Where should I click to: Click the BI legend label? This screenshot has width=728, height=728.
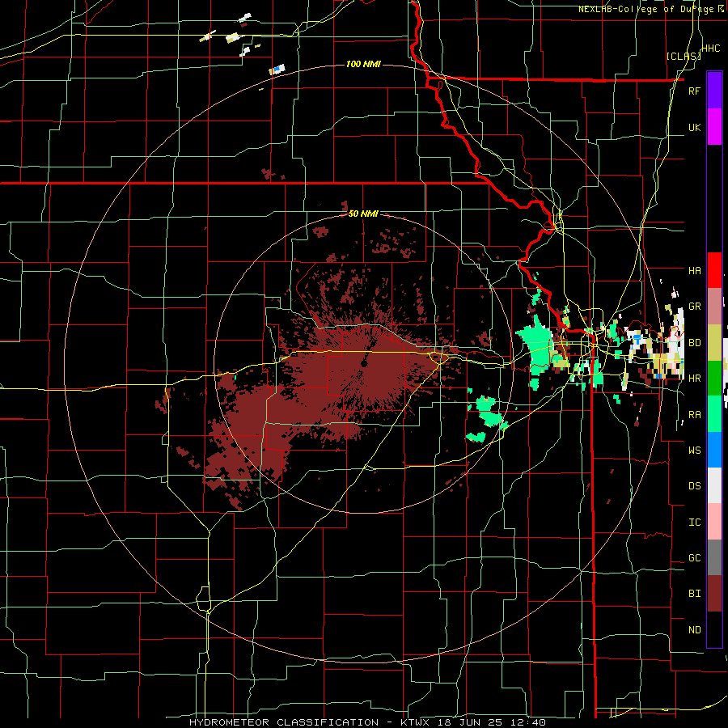point(694,594)
